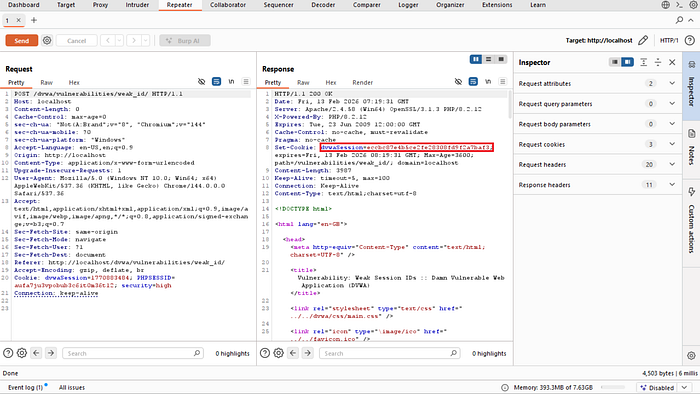Open the history back dropdown arrow

[119, 41]
